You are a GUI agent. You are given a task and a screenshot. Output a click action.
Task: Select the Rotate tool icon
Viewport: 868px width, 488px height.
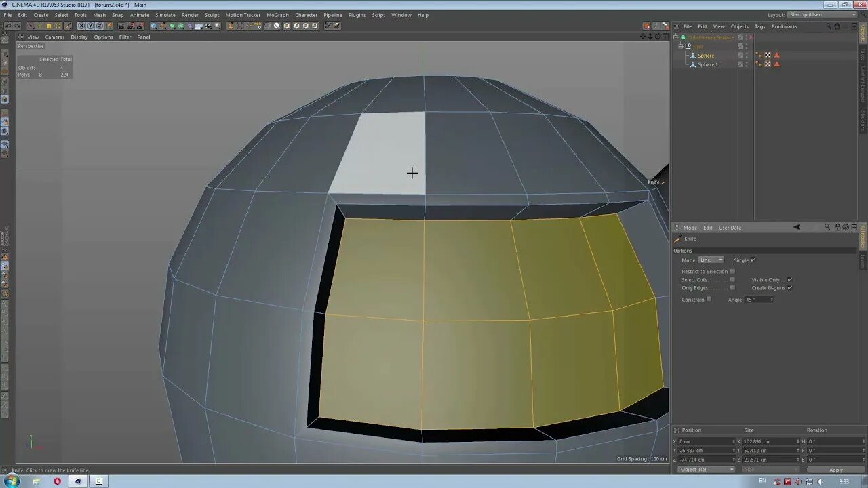pyautogui.click(x=58, y=26)
